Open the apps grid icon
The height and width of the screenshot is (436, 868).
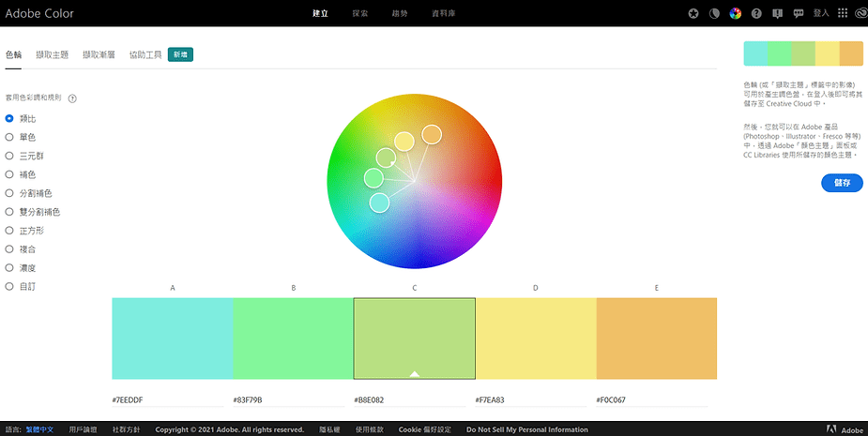[x=843, y=13]
